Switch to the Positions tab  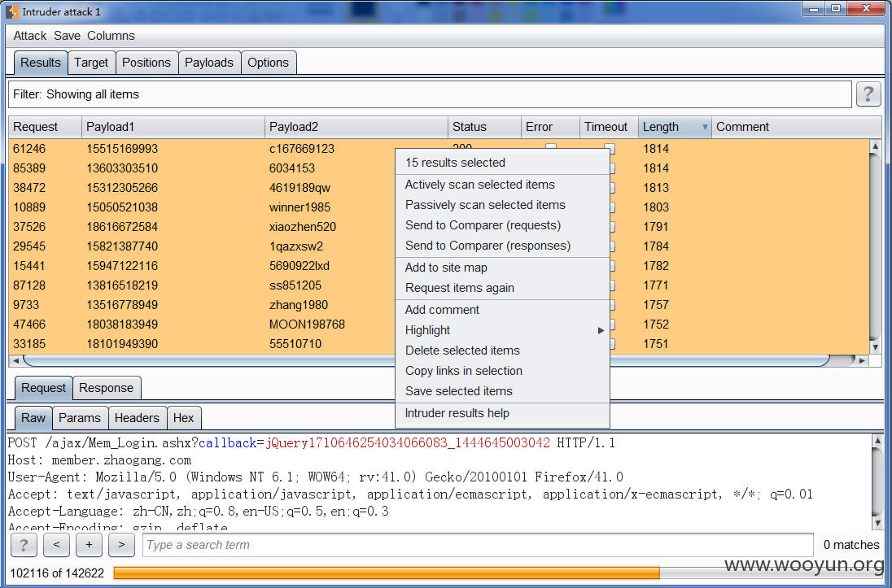tap(146, 63)
